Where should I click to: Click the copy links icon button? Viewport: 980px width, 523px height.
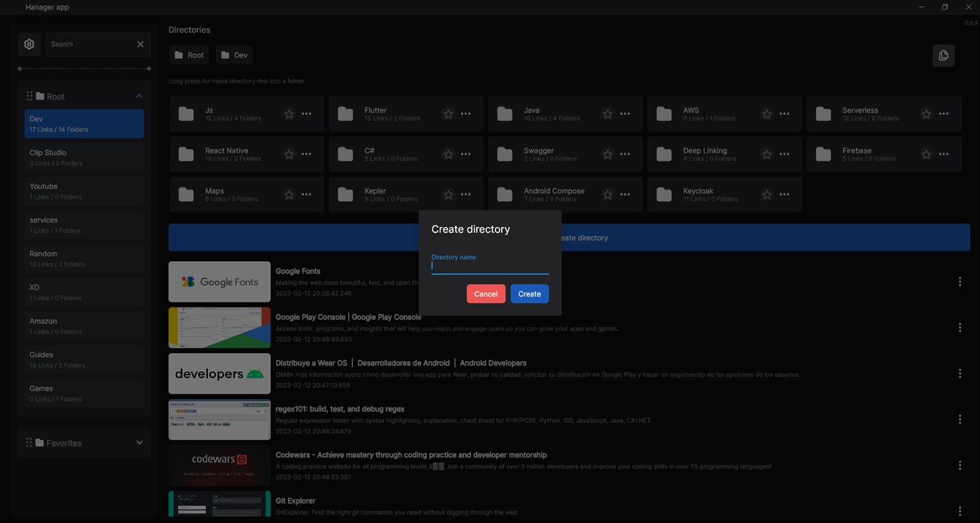tap(944, 55)
